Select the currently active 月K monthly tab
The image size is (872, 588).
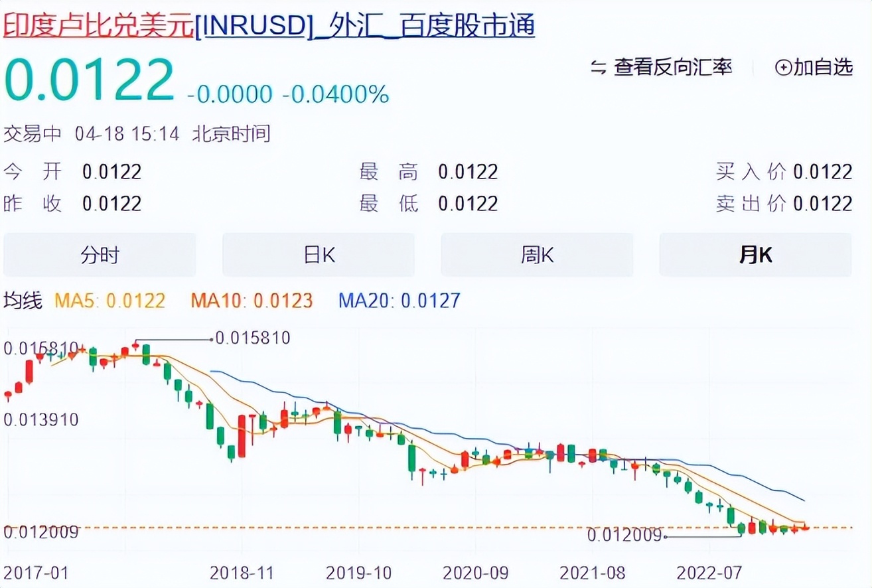click(x=755, y=254)
